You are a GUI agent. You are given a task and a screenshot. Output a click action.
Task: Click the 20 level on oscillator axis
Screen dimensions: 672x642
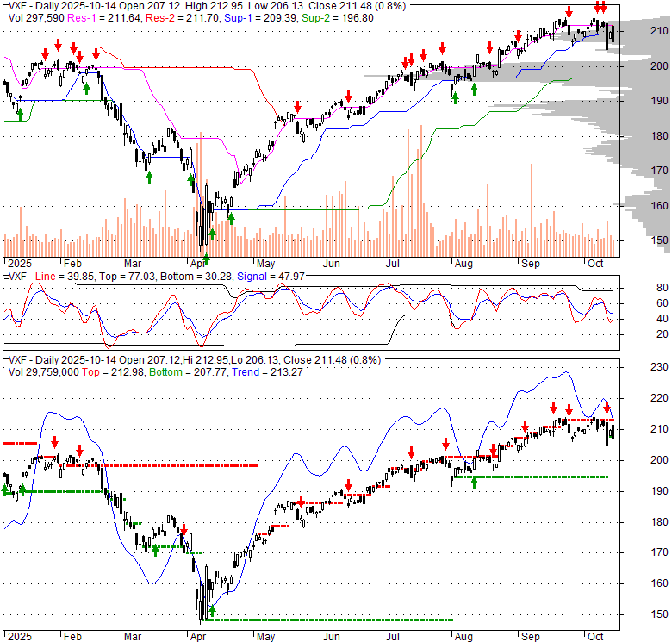663,334
